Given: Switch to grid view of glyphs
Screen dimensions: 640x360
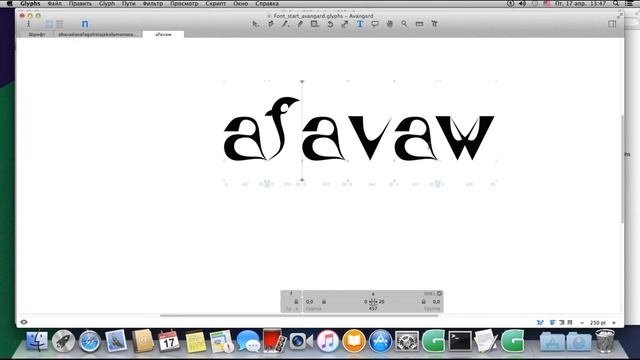Looking at the screenshot, I should [49, 24].
